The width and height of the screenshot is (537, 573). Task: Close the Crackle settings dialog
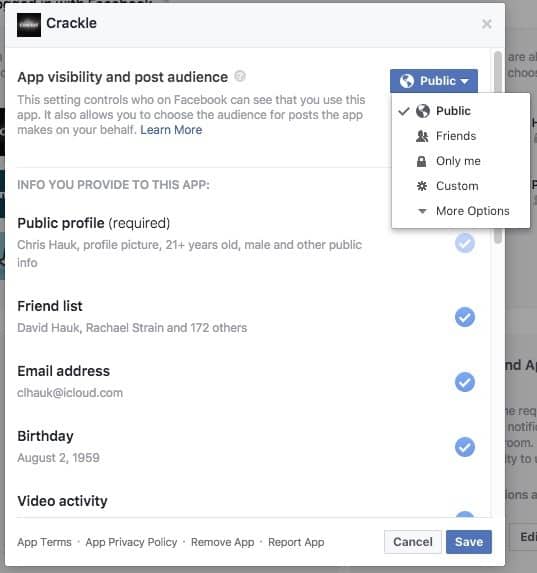coord(487,24)
